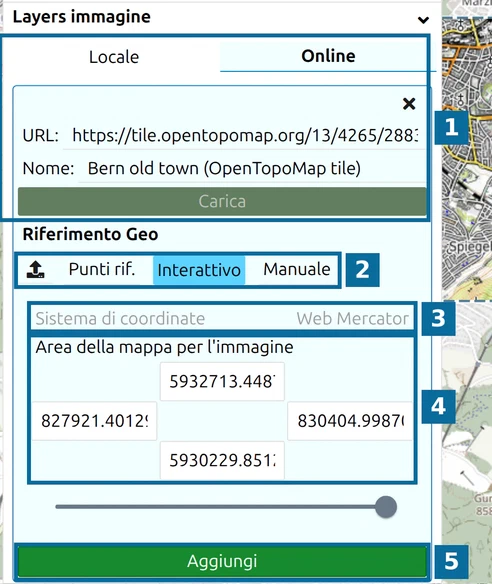Click the Carica button

pos(222,201)
